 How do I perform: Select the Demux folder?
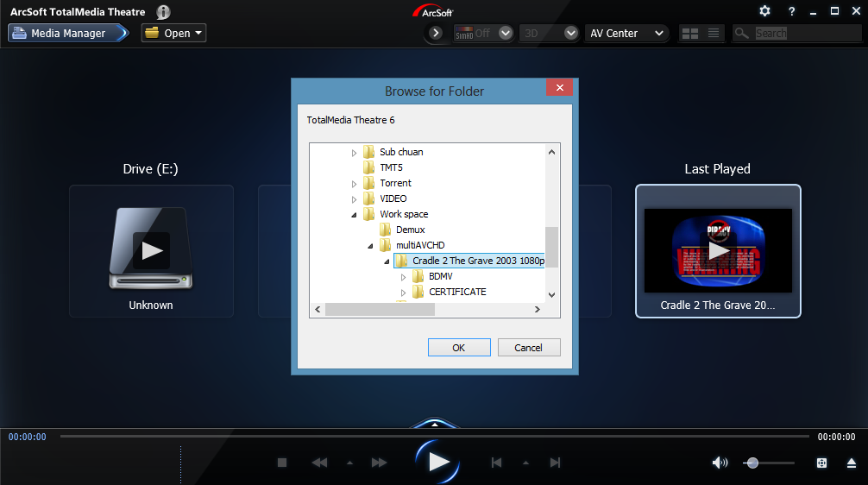[410, 230]
